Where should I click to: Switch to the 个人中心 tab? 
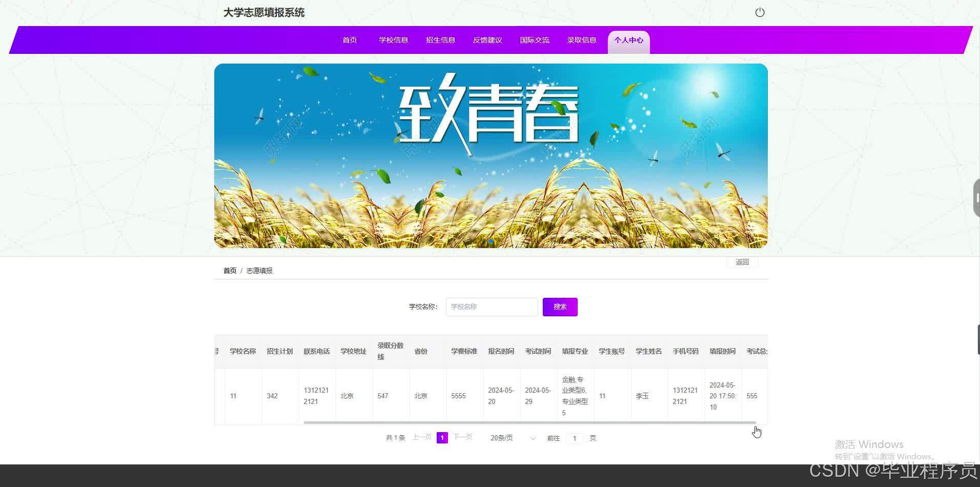pos(629,40)
